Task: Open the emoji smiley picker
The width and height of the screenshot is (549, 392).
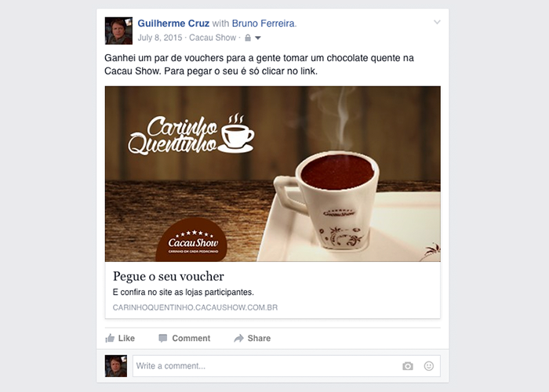Action: click(x=429, y=366)
